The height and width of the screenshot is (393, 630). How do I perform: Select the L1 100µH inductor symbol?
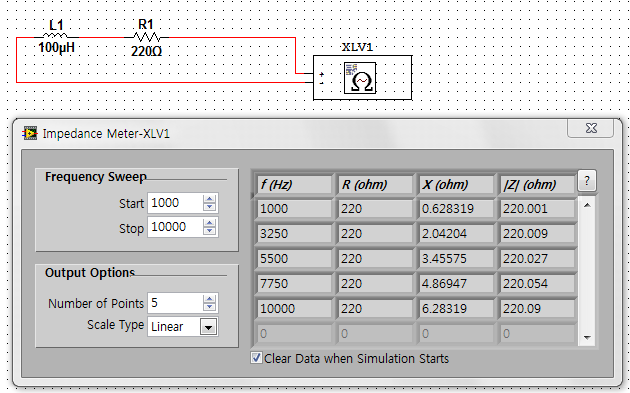57,37
